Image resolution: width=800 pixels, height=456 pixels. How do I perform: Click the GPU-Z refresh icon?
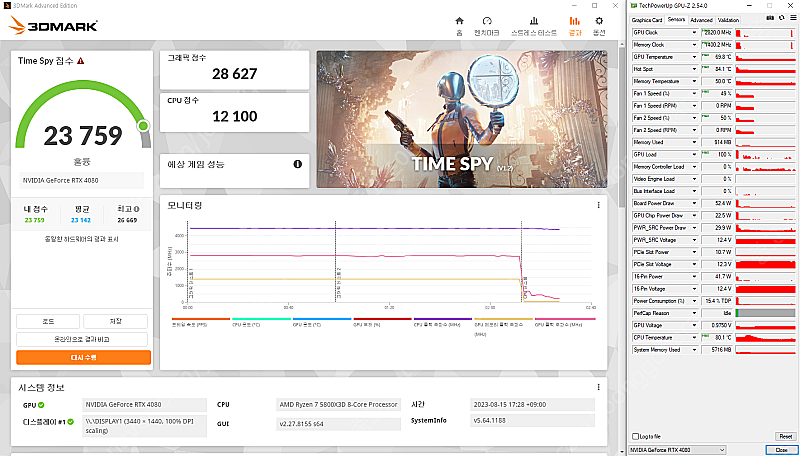781,18
